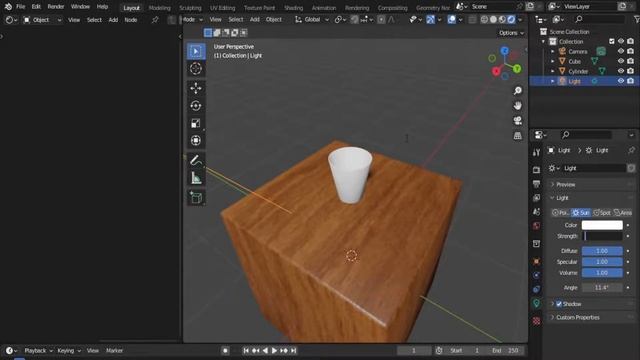Open the View Layer properties tab

tap(536, 198)
